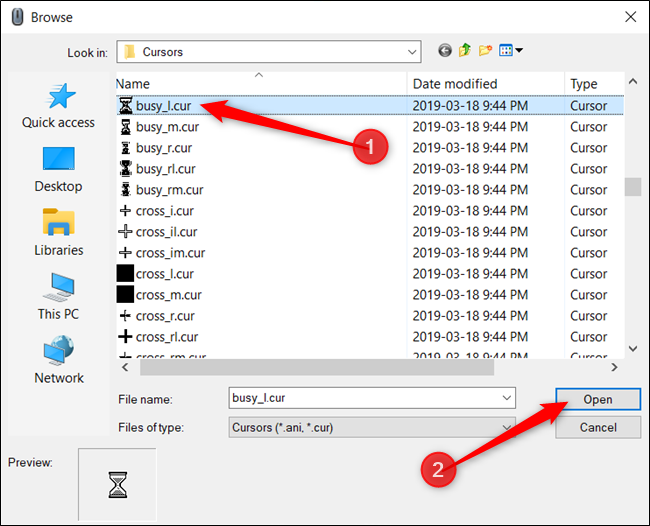Open Libraries from the sidebar

click(59, 232)
